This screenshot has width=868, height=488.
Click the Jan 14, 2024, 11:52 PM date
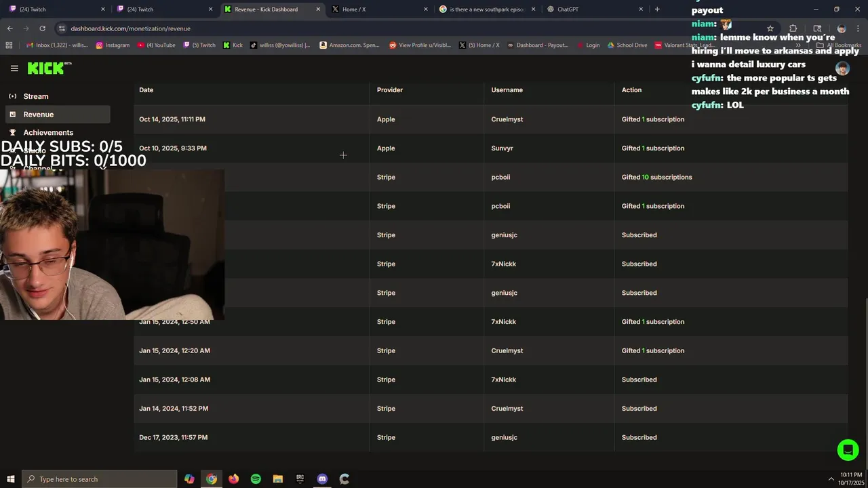coord(174,409)
